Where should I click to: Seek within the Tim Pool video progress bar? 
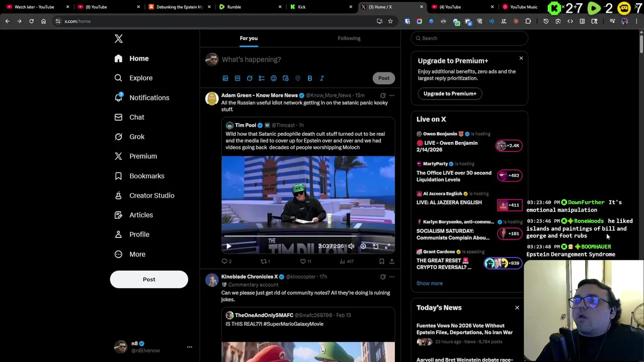[308, 236]
